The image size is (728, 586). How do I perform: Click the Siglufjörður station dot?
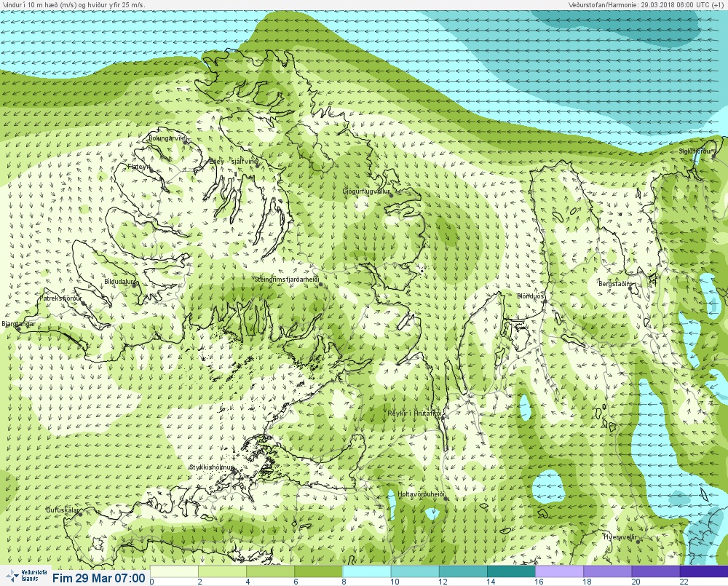(714, 157)
